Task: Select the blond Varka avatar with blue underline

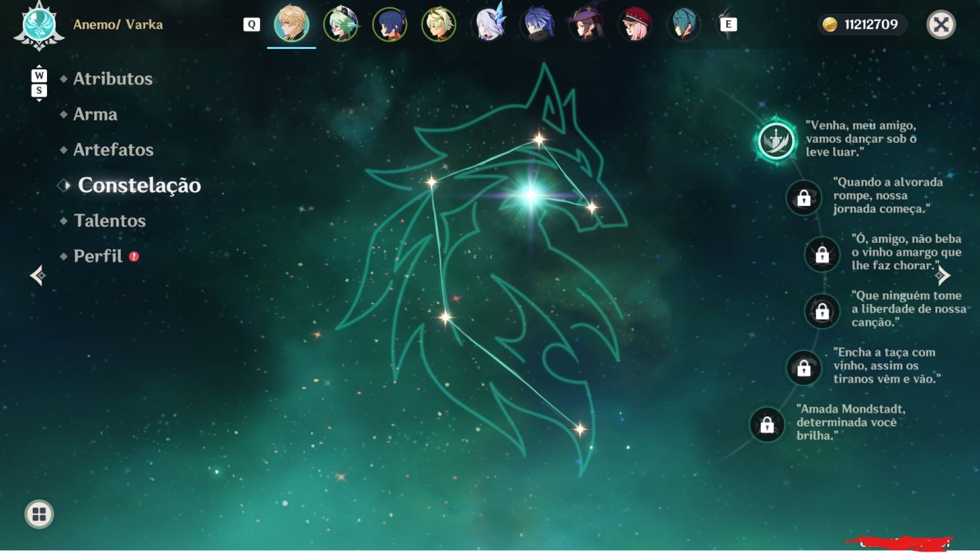Action: coord(291,24)
